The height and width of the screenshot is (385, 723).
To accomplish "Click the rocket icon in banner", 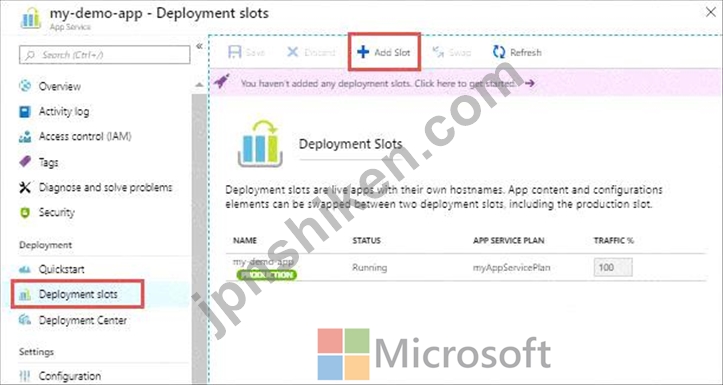I will pos(222,82).
